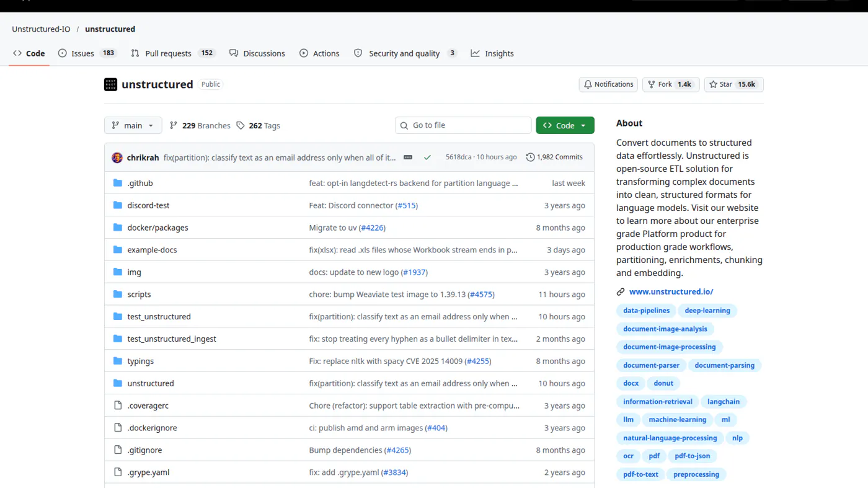Open the .gitignore file

click(144, 450)
